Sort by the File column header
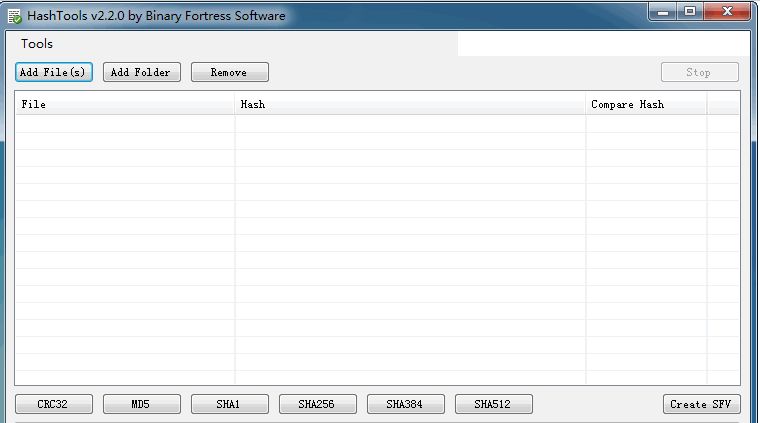Image resolution: width=760 pixels, height=423 pixels. [125, 104]
